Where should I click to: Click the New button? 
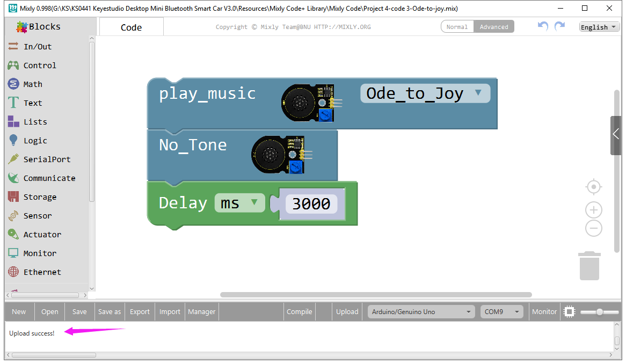click(19, 312)
